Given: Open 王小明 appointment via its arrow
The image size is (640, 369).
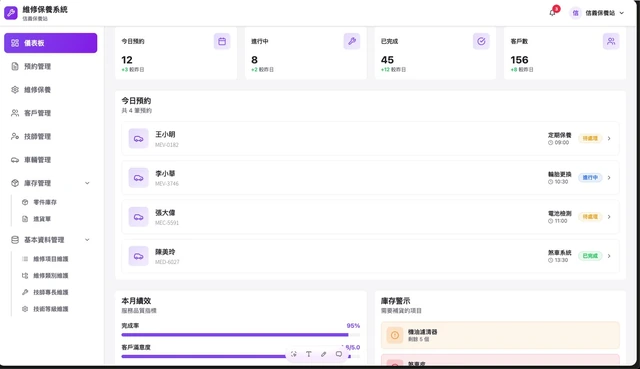Looking at the screenshot, I should (x=609, y=138).
